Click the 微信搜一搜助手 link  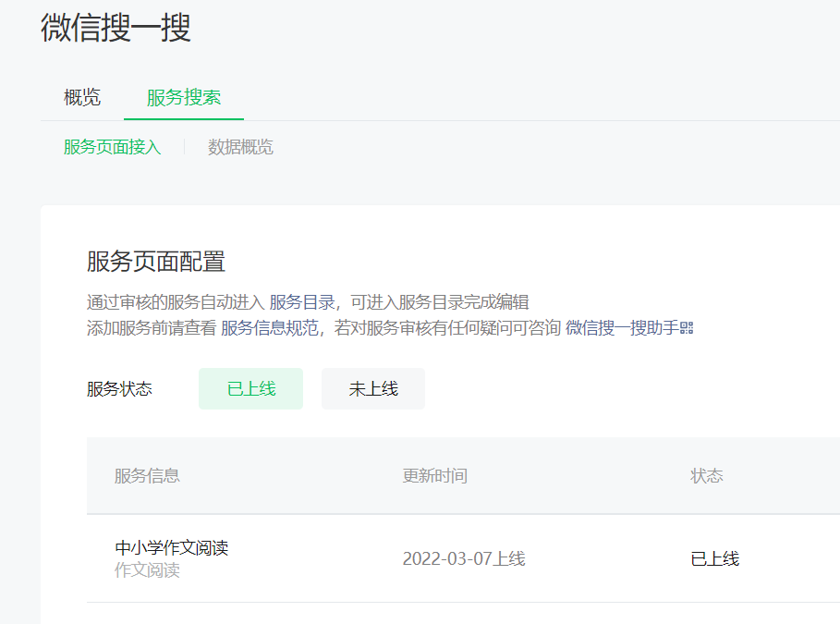[x=622, y=327]
